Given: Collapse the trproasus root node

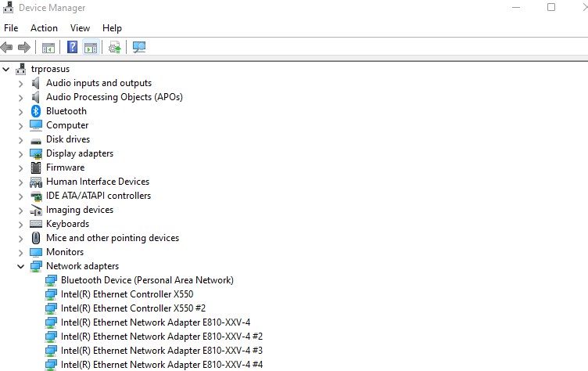Looking at the screenshot, I should tap(7, 69).
